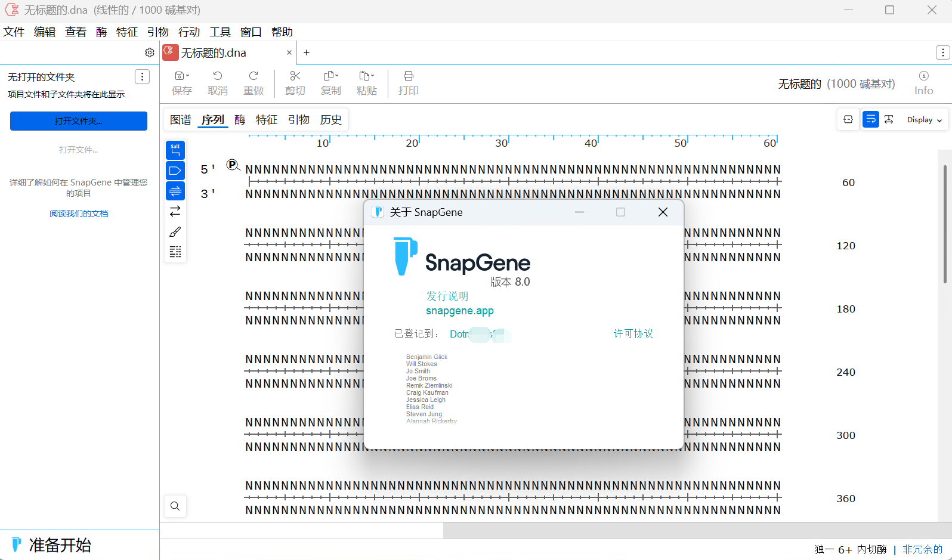952x560 pixels.
Task: Click the swap strands arrows icon
Action: tap(175, 211)
